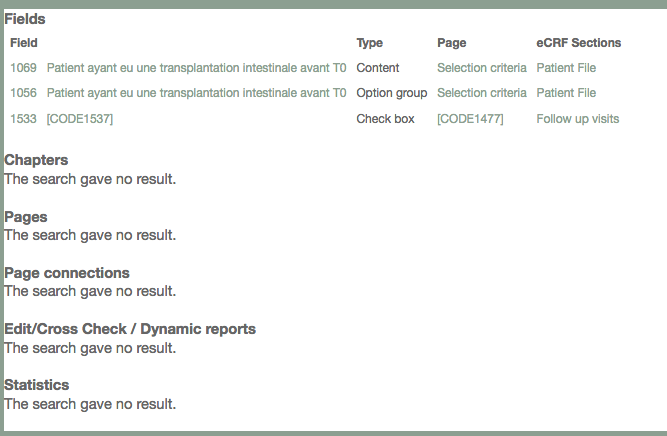This screenshot has width=667, height=436.
Task: Click the Page column header
Action: (451, 43)
